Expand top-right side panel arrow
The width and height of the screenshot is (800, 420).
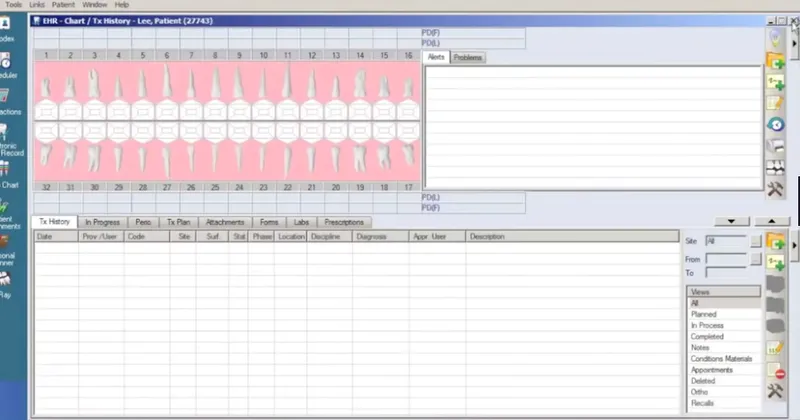click(x=794, y=44)
